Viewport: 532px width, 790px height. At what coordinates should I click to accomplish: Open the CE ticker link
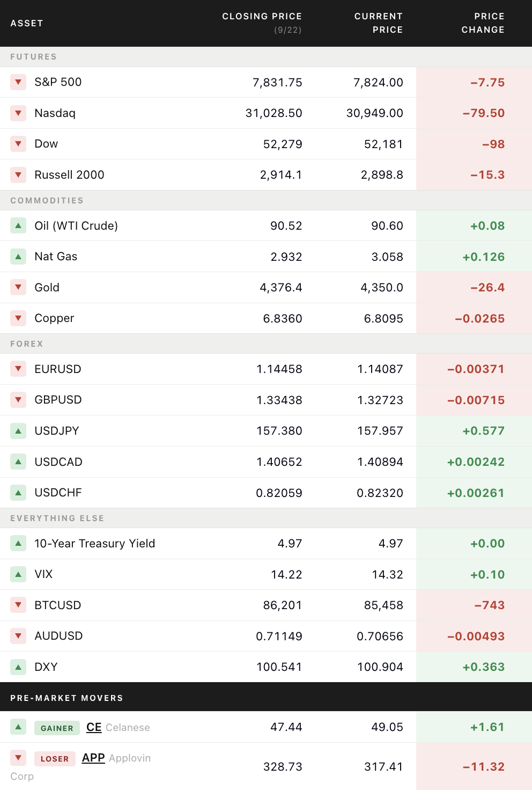(x=94, y=727)
